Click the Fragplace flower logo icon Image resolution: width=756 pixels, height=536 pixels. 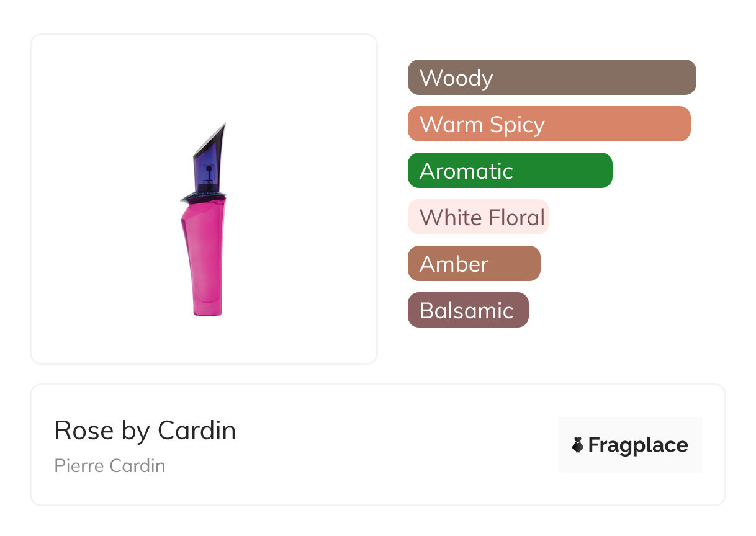578,445
